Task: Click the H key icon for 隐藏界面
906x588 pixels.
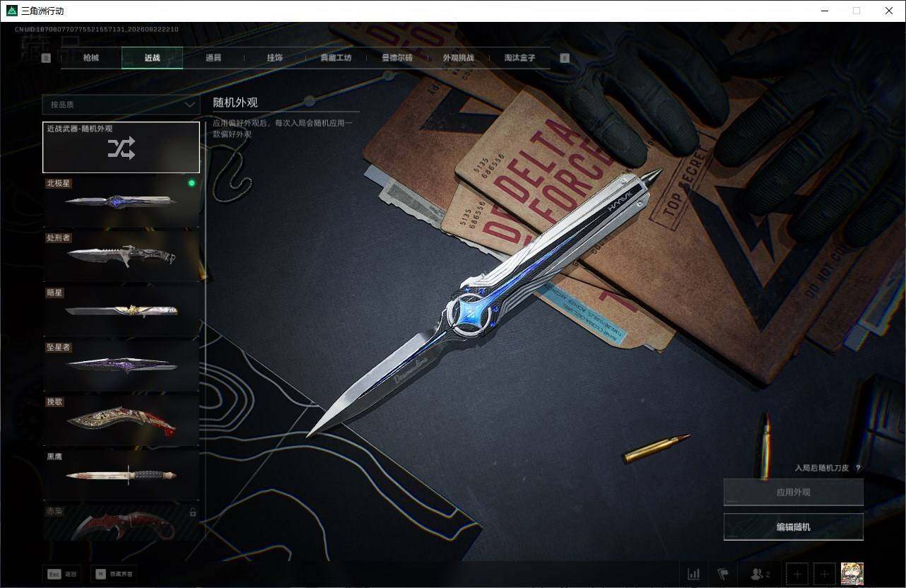Action: tap(100, 574)
